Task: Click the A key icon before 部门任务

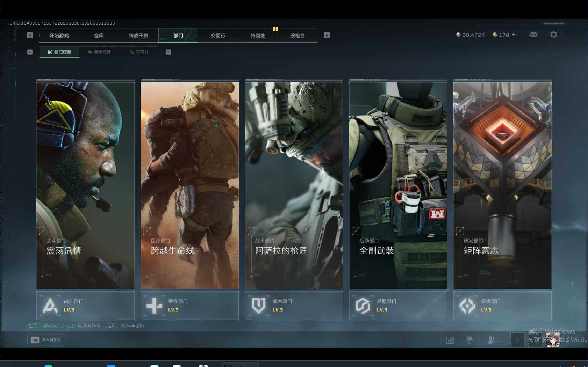Action: (30, 52)
